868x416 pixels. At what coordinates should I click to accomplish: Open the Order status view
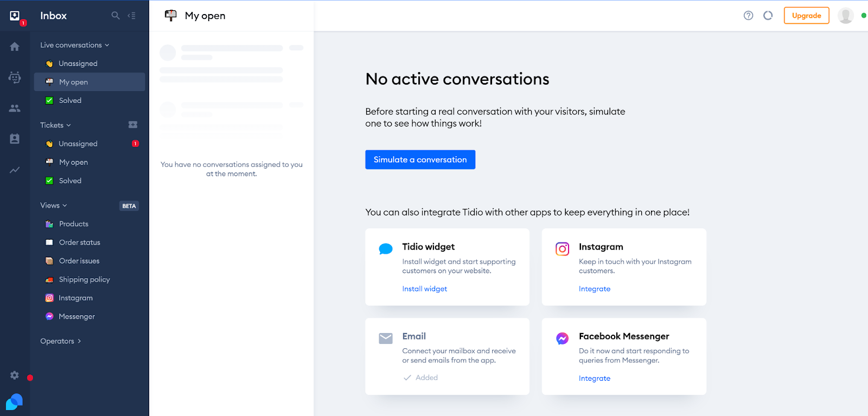click(79, 242)
